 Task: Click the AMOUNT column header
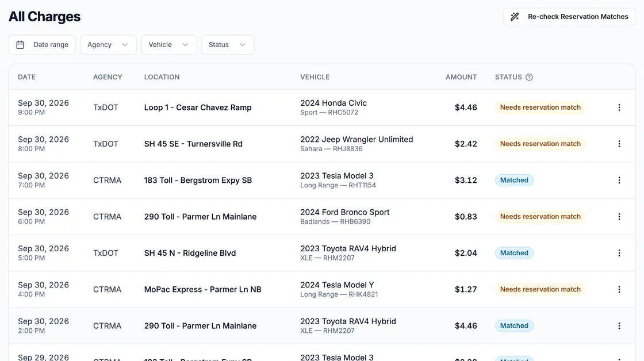461,77
